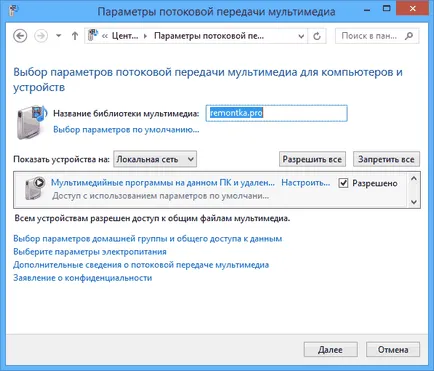Click the Forward navigation arrow

point(41,36)
